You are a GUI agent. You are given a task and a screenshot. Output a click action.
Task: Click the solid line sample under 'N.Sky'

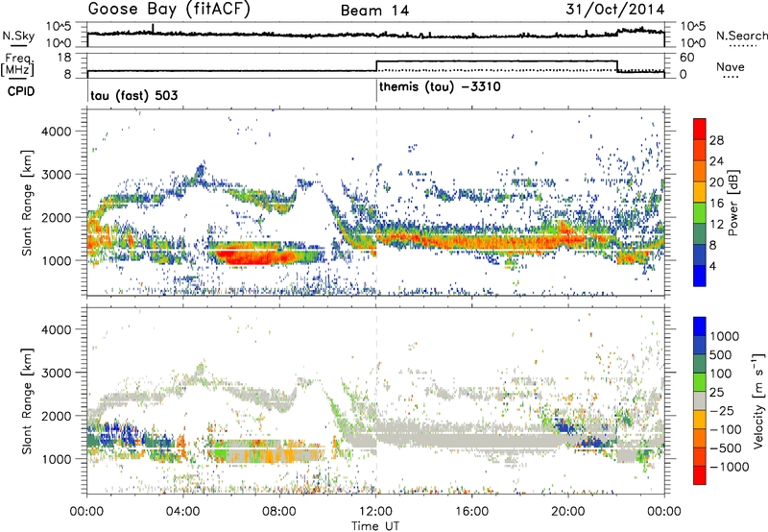coord(18,45)
